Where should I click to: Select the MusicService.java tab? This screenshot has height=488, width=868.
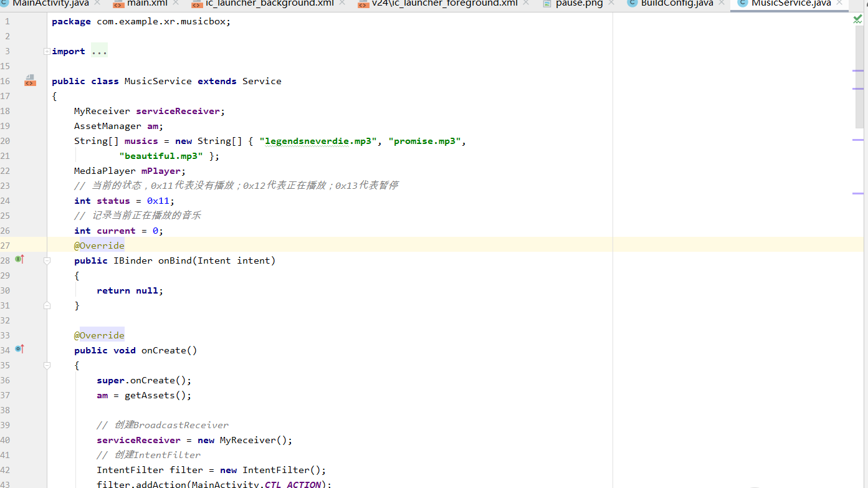pos(791,3)
